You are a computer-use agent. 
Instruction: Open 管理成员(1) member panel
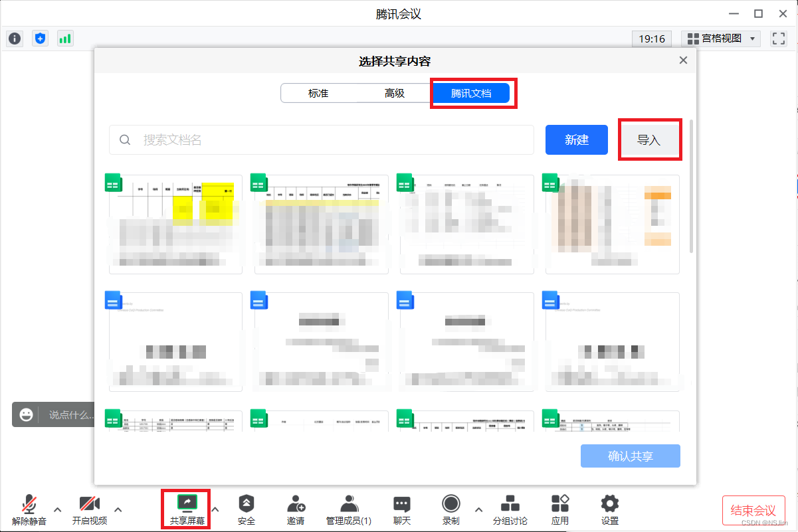coord(349,510)
